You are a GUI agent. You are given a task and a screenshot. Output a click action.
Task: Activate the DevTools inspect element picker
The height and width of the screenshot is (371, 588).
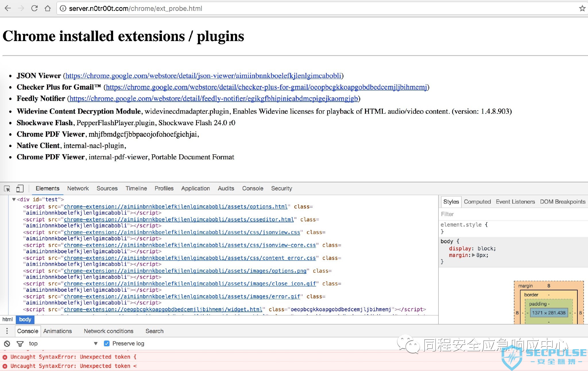point(7,189)
